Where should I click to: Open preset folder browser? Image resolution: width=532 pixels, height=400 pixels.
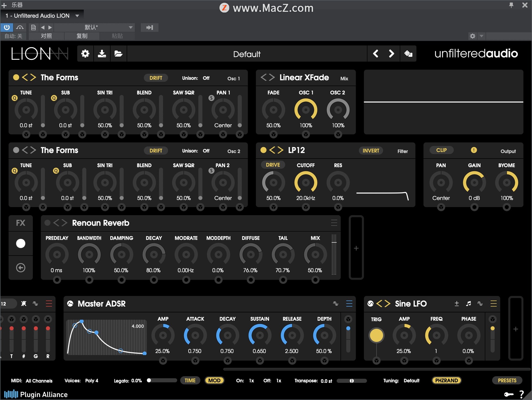pyautogui.click(x=118, y=53)
